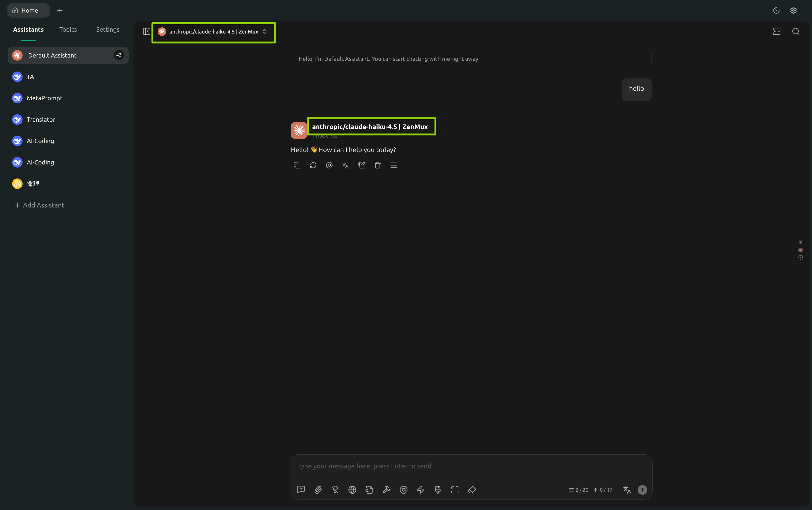Mention a model via the input toolbar @ icon
This screenshot has width=812, height=510.
coord(404,490)
